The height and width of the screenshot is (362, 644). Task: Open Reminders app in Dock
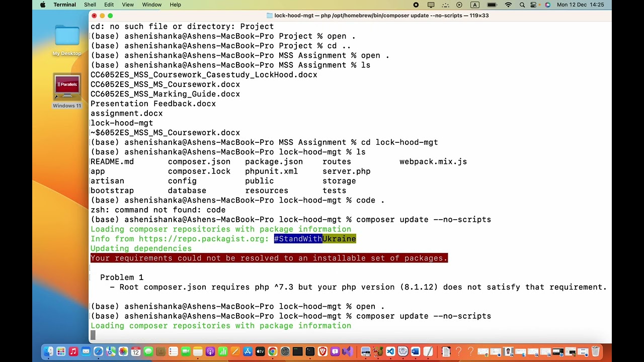coord(173,351)
